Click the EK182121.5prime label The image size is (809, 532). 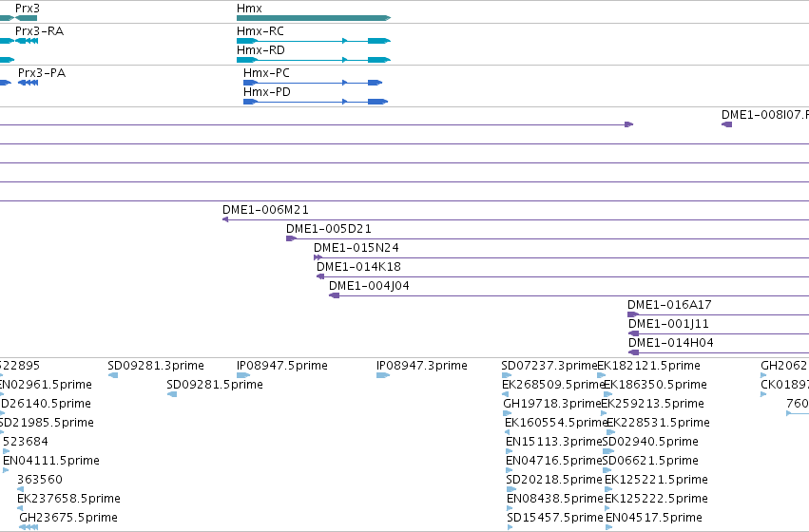(x=649, y=366)
